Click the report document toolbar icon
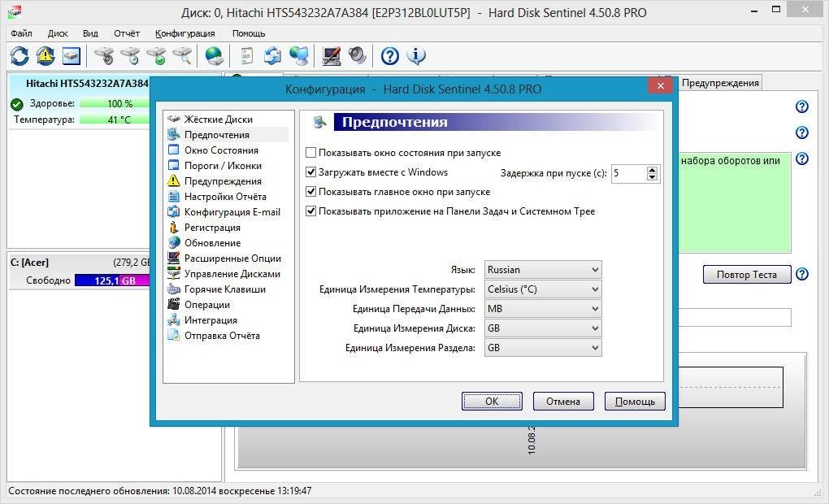 click(247, 55)
